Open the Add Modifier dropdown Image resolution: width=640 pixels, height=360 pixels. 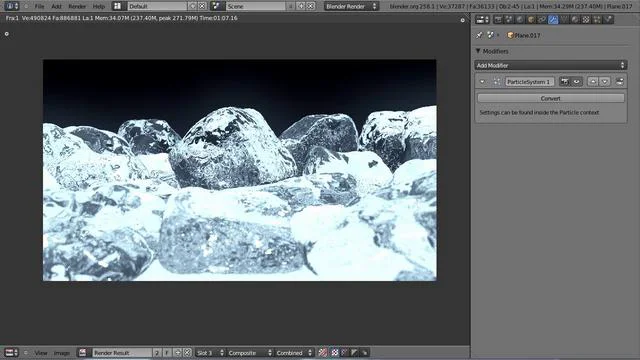pos(551,65)
